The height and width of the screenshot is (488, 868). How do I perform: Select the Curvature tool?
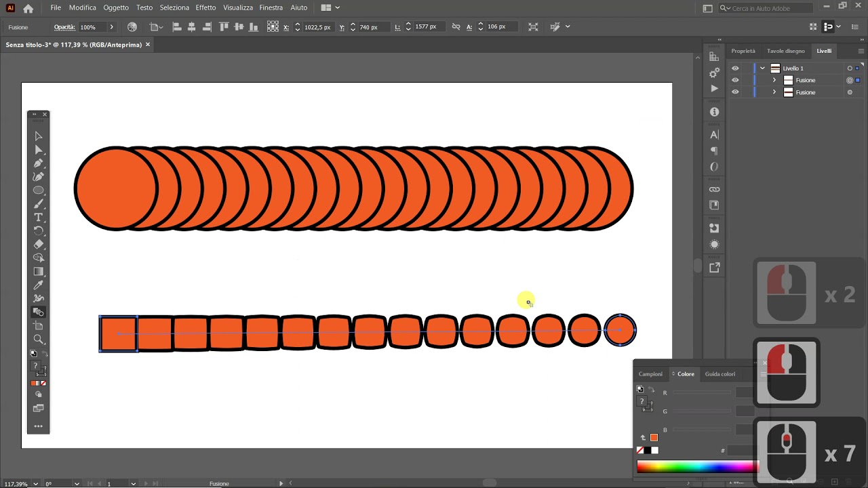[x=39, y=177]
